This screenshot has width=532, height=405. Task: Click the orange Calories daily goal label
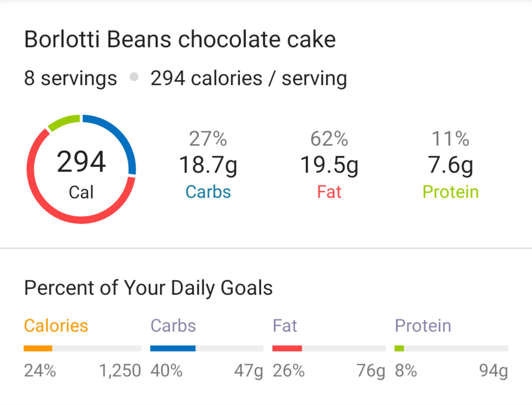pyautogui.click(x=56, y=326)
